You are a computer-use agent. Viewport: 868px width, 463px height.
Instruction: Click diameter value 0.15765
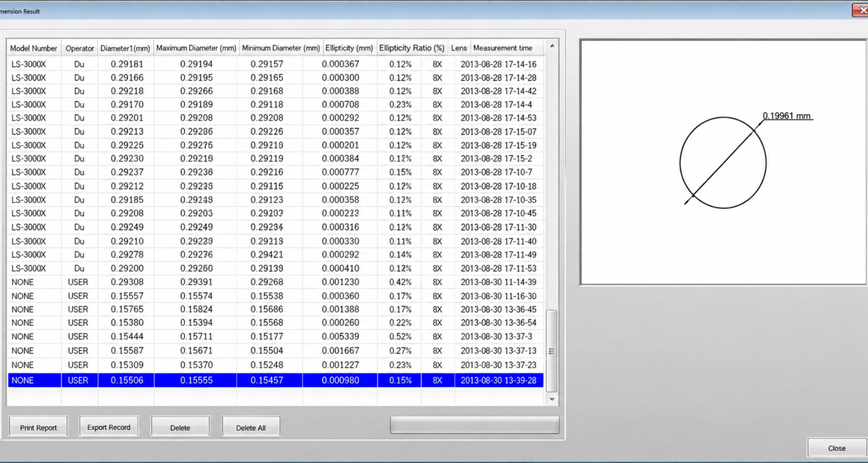point(127,309)
